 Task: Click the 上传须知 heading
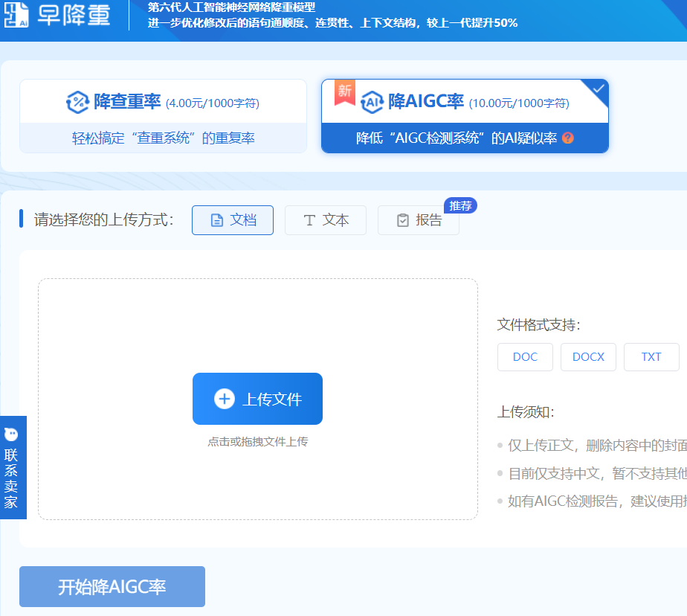[526, 411]
